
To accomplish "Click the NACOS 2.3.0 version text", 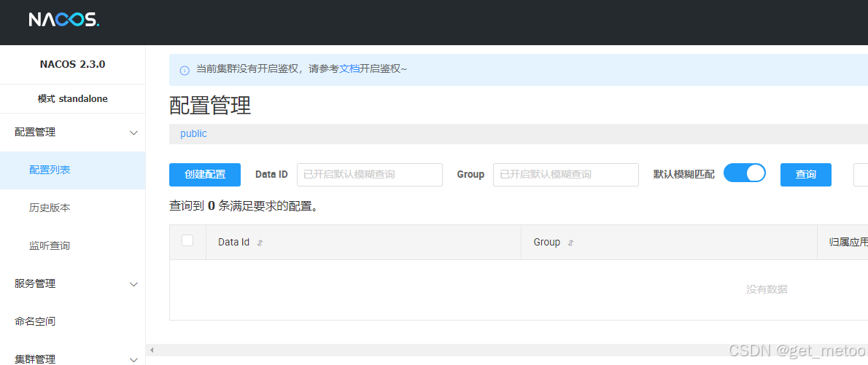I will pos(72,64).
